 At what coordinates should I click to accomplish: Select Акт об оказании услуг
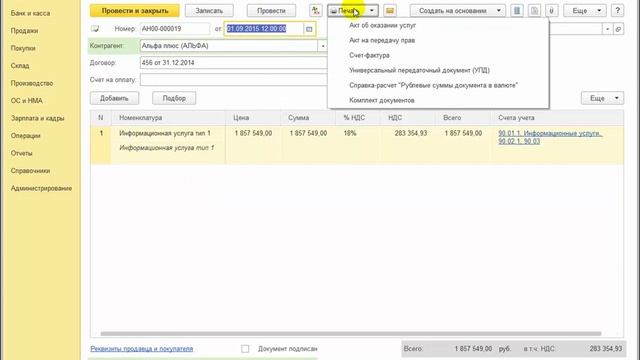coord(382,25)
